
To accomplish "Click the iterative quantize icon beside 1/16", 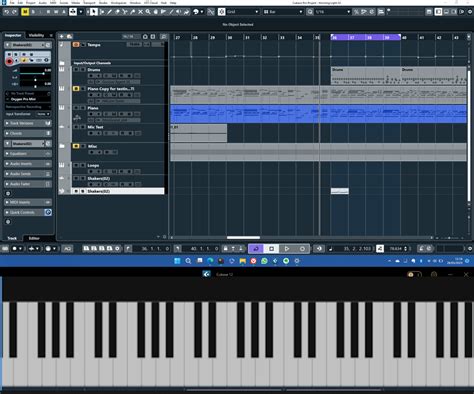I will click(356, 12).
